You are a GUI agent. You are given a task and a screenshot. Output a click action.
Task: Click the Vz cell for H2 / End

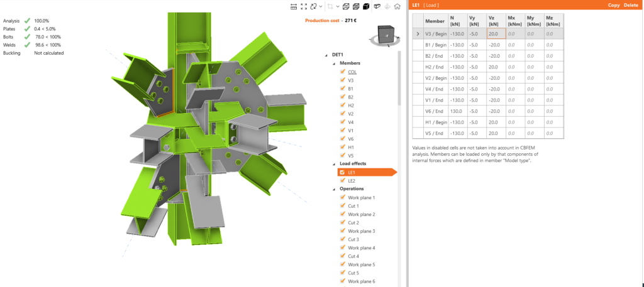pos(497,67)
